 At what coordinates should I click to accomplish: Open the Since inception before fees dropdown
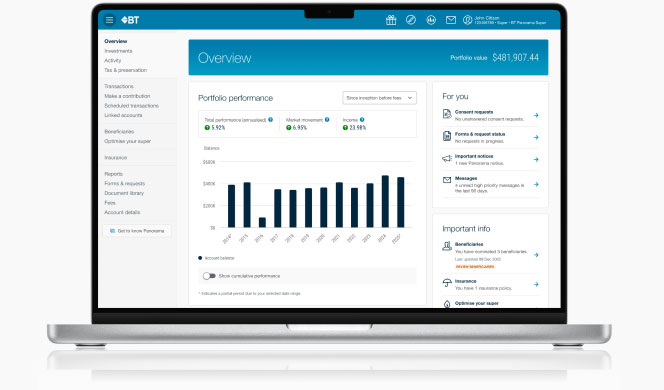379,98
